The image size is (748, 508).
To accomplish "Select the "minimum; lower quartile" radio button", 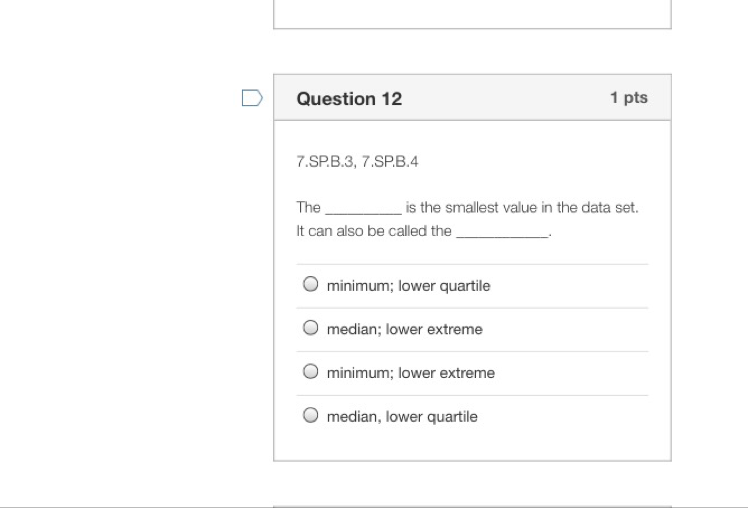I will click(x=311, y=285).
